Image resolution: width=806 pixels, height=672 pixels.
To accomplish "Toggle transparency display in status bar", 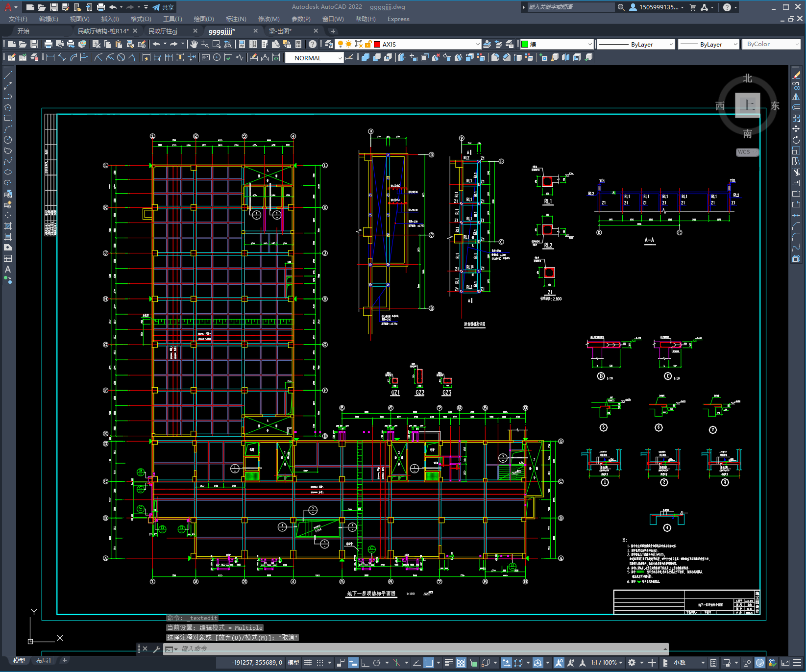I will 461,663.
